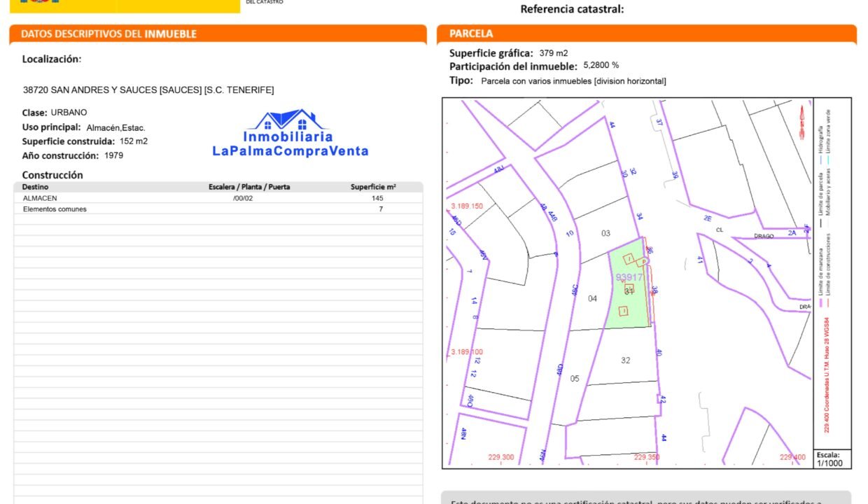Click the '/00/02' cell

click(x=243, y=198)
